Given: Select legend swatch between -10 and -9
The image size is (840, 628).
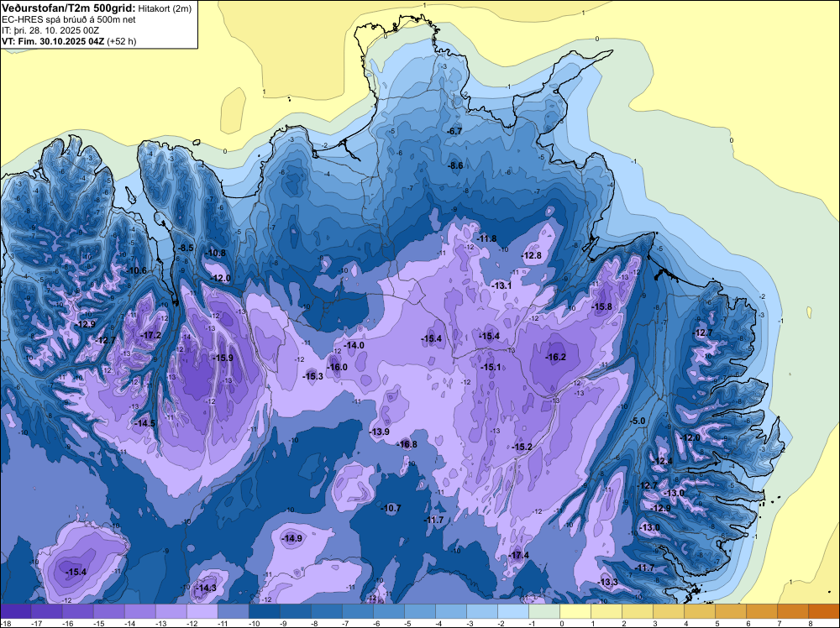Looking at the screenshot, I should point(264,611).
